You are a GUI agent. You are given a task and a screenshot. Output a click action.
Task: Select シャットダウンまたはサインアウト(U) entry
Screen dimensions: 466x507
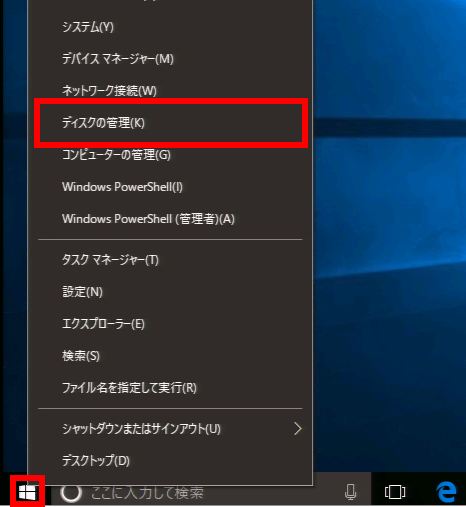(x=170, y=429)
